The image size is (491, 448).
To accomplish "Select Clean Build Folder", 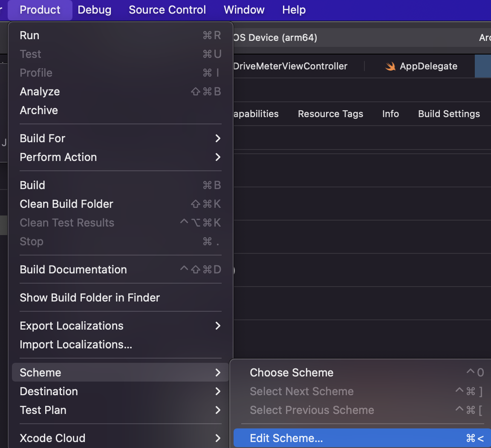I will [121, 204].
